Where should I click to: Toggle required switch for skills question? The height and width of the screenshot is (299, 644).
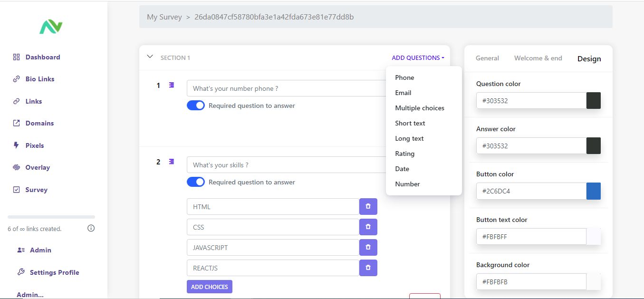[196, 182]
